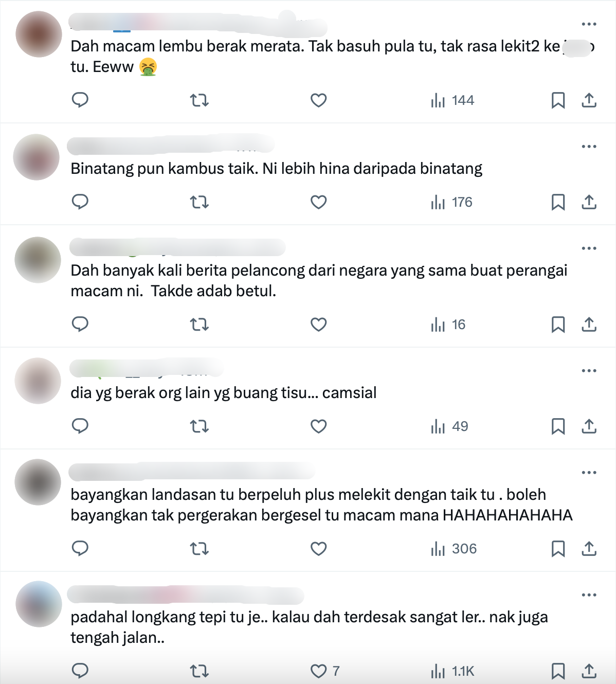Screen dimensions: 616x684
Task: View analytics showing 306 views
Action: point(454,549)
